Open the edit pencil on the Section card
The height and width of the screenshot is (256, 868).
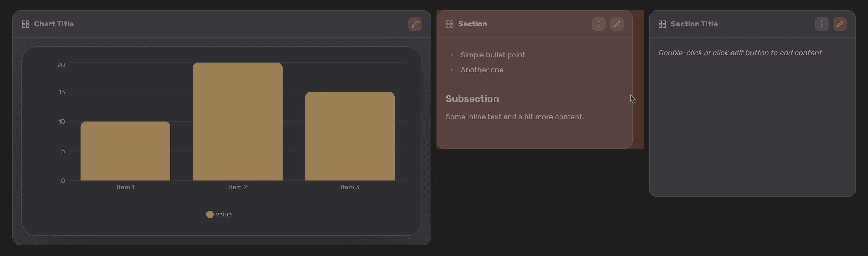click(617, 24)
